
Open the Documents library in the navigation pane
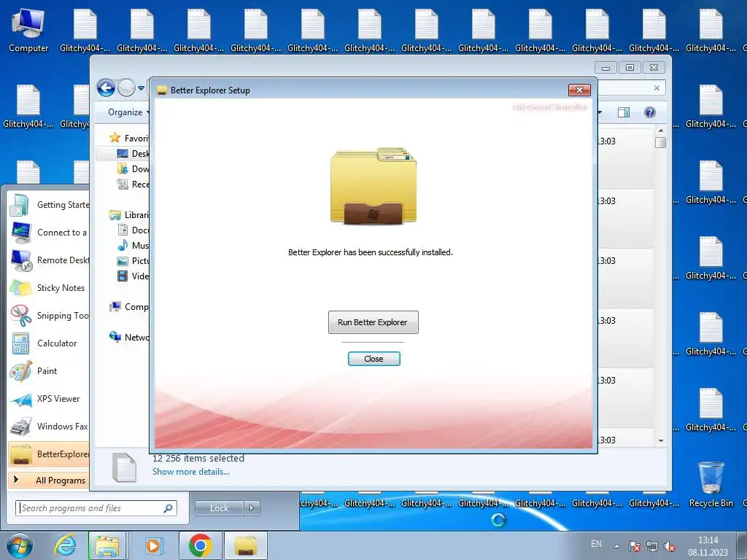133,230
